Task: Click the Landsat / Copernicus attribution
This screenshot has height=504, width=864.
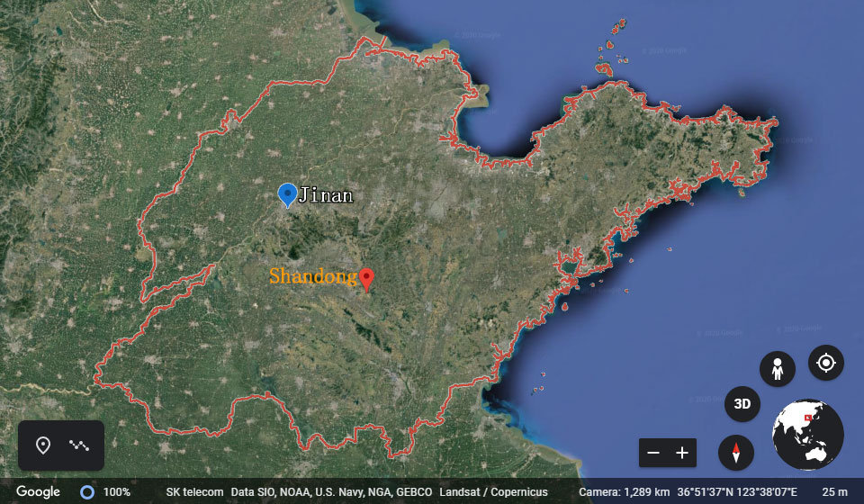Action: (493, 492)
